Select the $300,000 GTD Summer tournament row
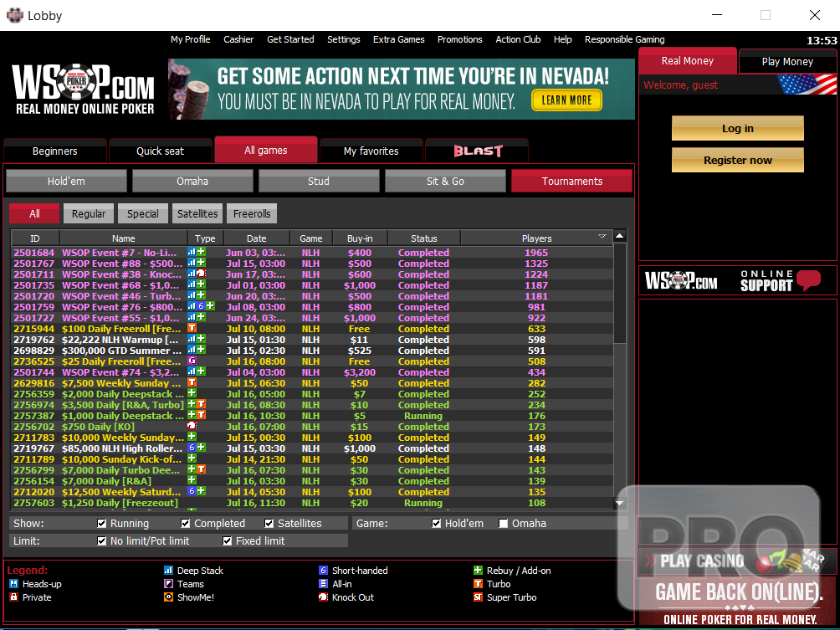Viewport: 840px width, 630px height. pyautogui.click(x=312, y=351)
